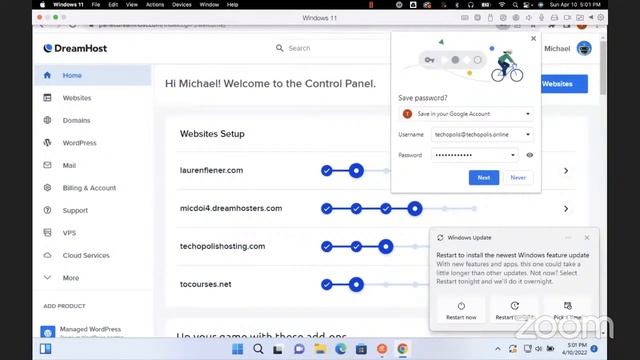The image size is (640, 360).
Task: Open Save in your Google Account dropdown
Action: click(x=466, y=114)
